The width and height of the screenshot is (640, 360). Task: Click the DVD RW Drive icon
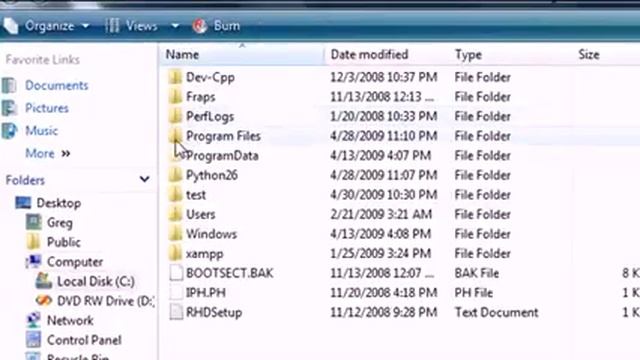(x=44, y=301)
